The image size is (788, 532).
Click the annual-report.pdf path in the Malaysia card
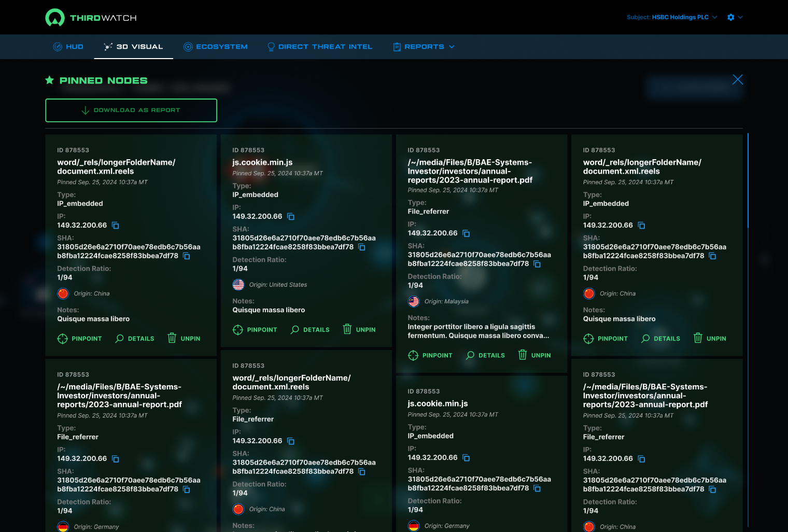coord(470,171)
